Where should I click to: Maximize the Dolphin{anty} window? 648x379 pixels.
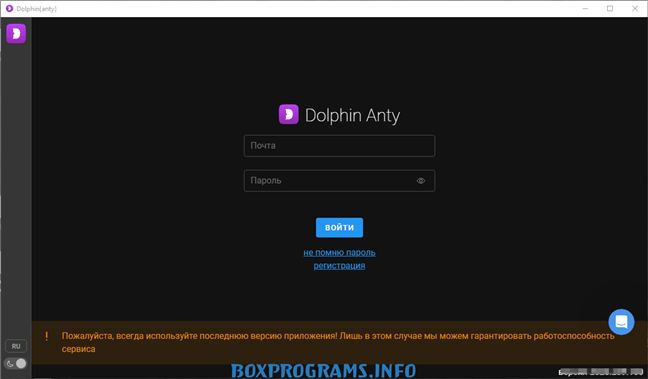[x=610, y=8]
